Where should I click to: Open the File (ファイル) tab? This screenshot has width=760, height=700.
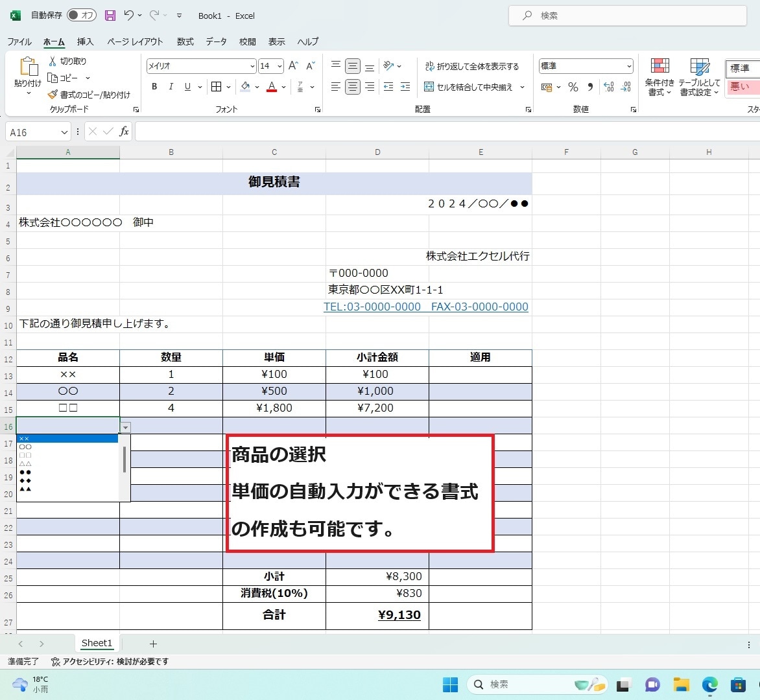[x=19, y=41]
